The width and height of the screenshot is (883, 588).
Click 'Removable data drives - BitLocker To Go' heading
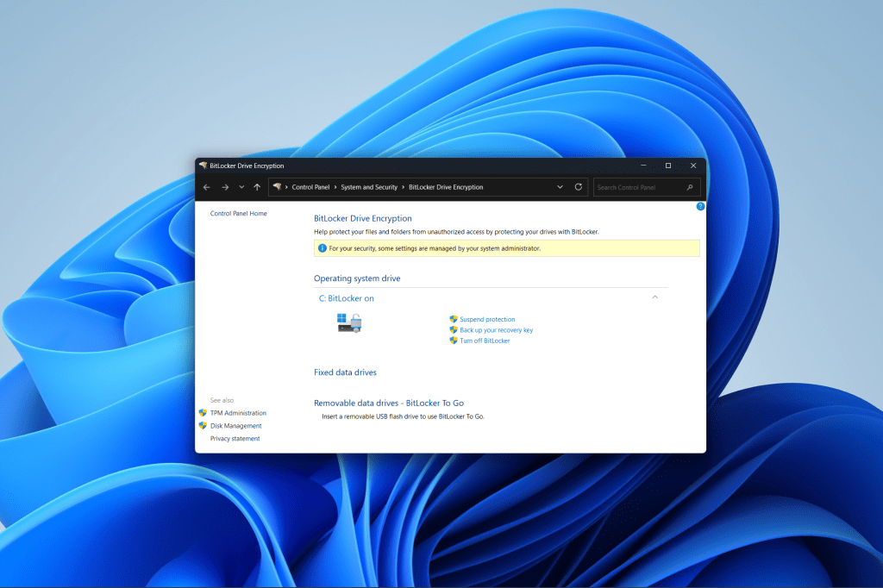click(x=389, y=403)
